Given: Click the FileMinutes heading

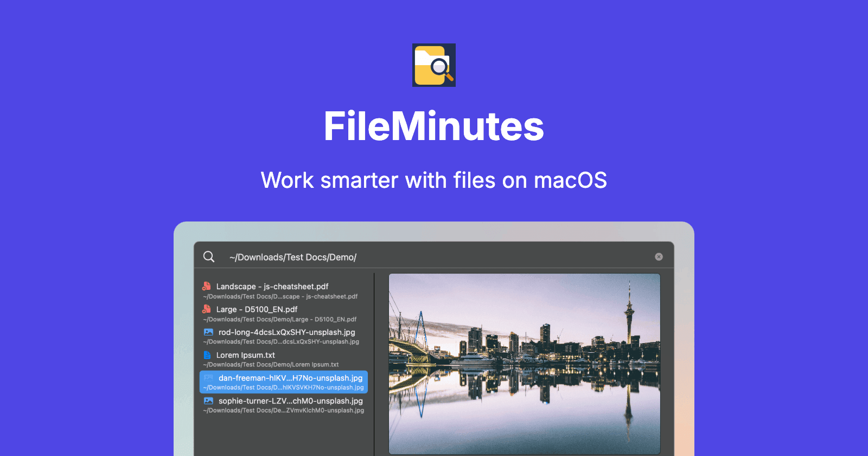Looking at the screenshot, I should tap(434, 126).
